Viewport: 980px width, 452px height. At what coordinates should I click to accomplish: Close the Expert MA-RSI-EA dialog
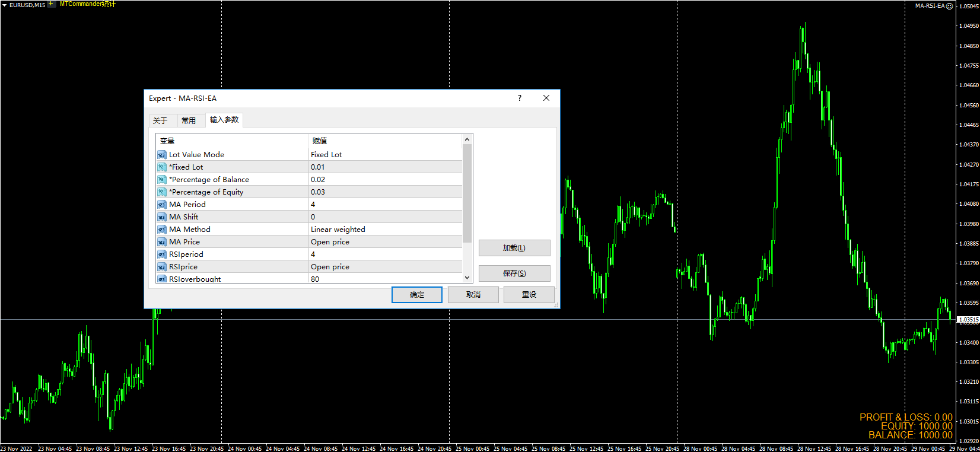point(546,98)
